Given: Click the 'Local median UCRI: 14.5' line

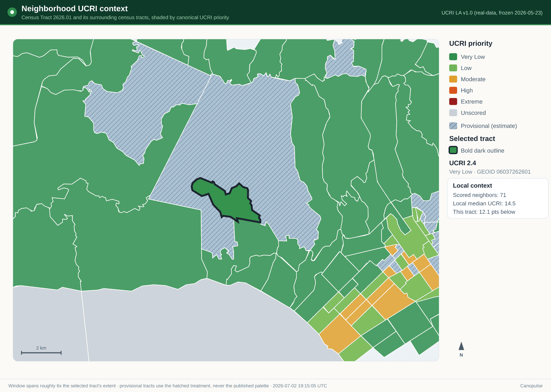Looking at the screenshot, I should [484, 203].
